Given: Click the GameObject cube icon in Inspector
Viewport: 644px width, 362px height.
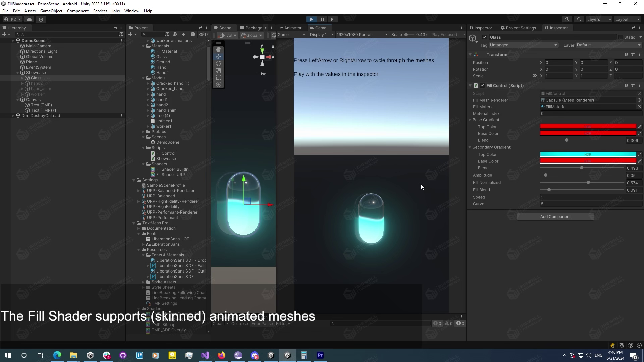Looking at the screenshot, I should (473, 38).
